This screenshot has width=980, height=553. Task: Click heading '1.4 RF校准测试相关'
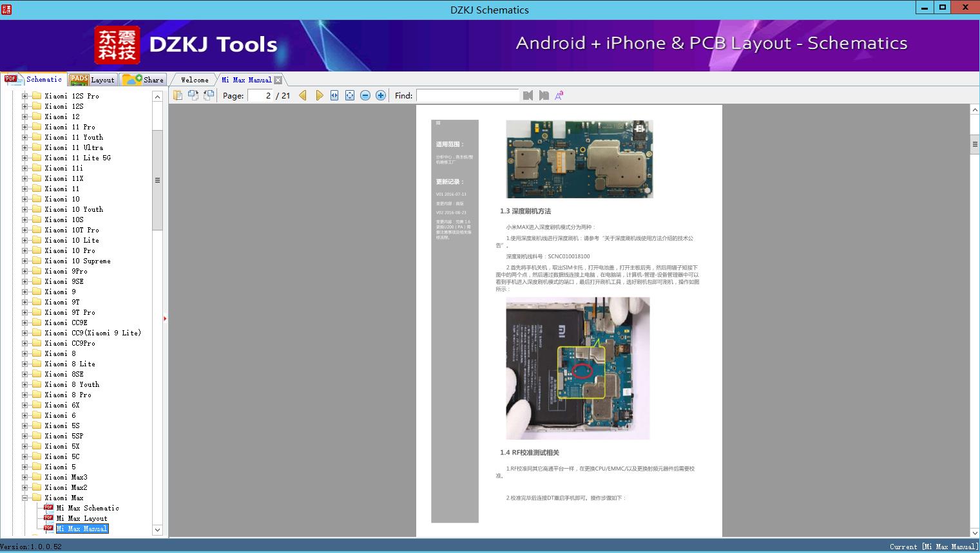[x=530, y=453]
